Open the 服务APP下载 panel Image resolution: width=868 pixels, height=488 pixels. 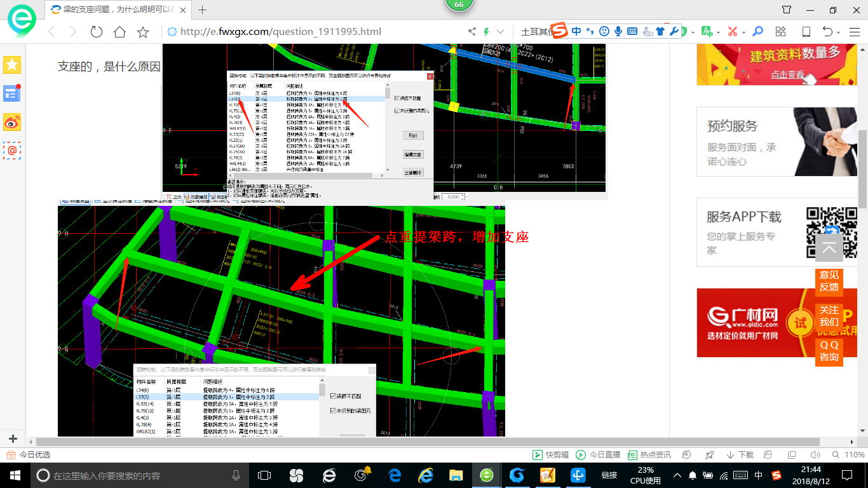coord(777,232)
